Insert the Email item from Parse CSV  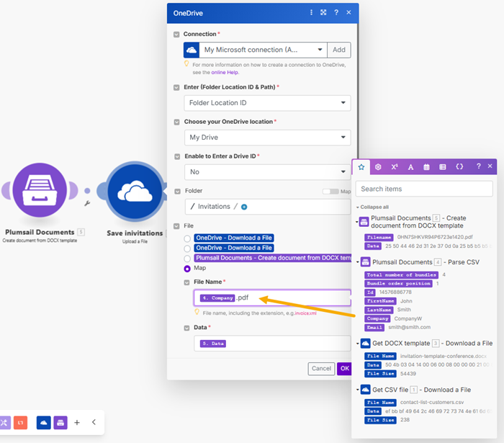[x=374, y=327]
